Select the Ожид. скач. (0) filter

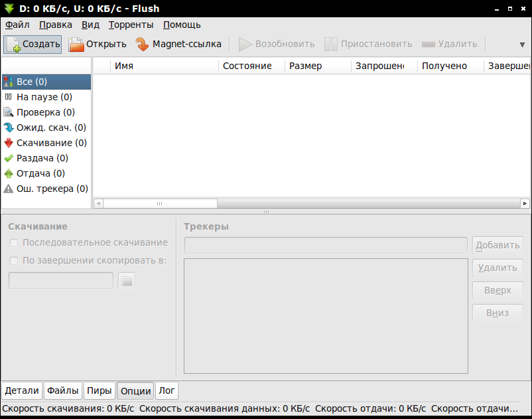46,127
